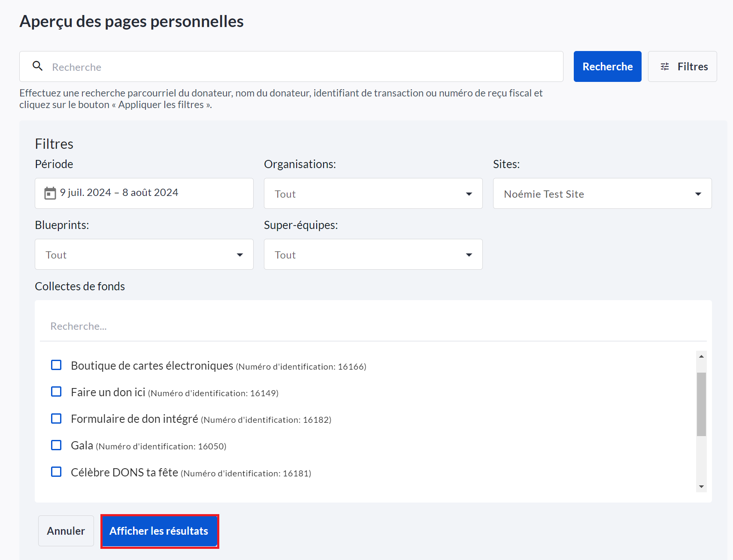
Task: Expand the Super-équipes dropdown
Action: tap(373, 255)
